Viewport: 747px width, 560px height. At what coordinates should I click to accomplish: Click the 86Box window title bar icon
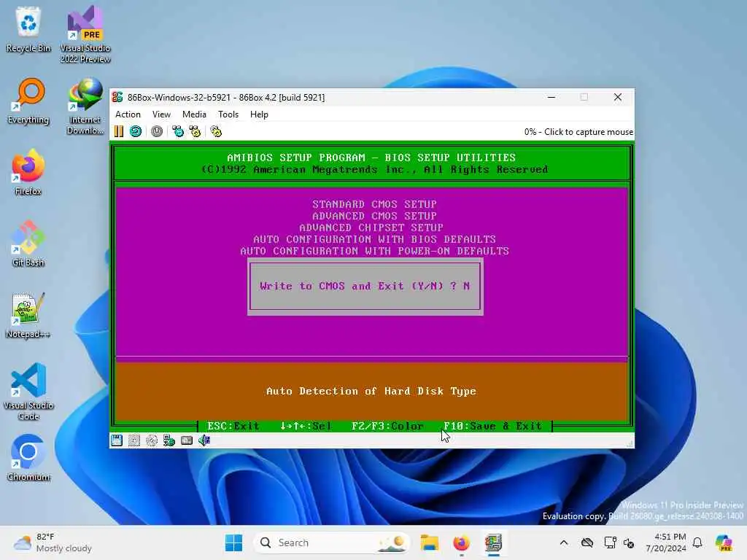(x=117, y=97)
